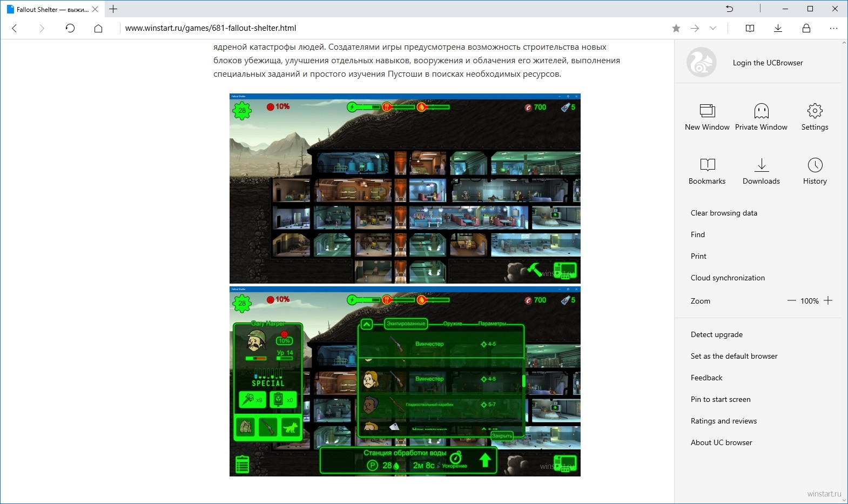Decrease zoom with the minus button
The height and width of the screenshot is (504, 848).
pos(792,300)
